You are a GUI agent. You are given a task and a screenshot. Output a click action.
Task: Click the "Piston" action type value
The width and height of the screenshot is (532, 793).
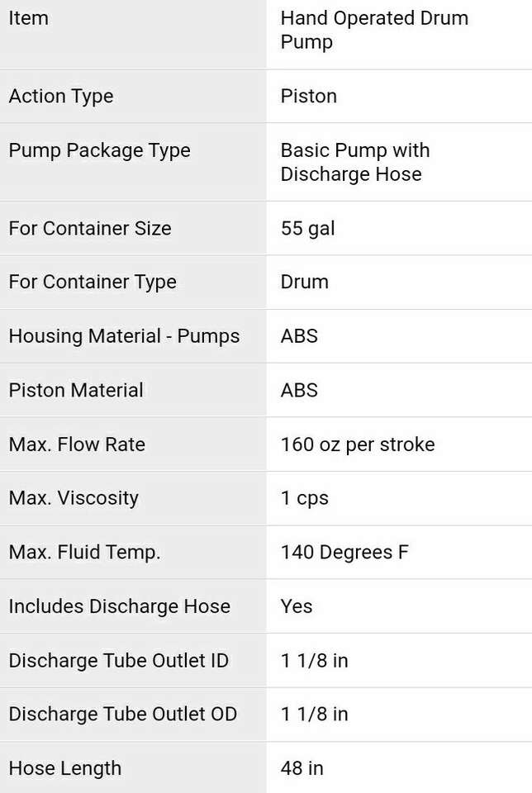click(x=309, y=96)
